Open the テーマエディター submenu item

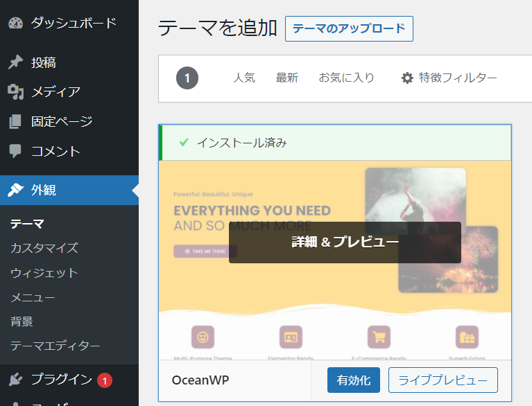55,346
